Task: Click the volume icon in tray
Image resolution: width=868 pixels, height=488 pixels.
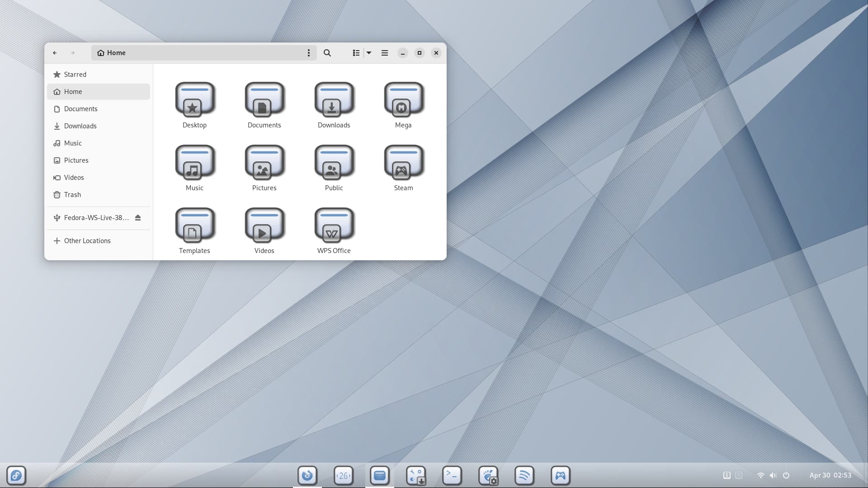Action: point(773,475)
